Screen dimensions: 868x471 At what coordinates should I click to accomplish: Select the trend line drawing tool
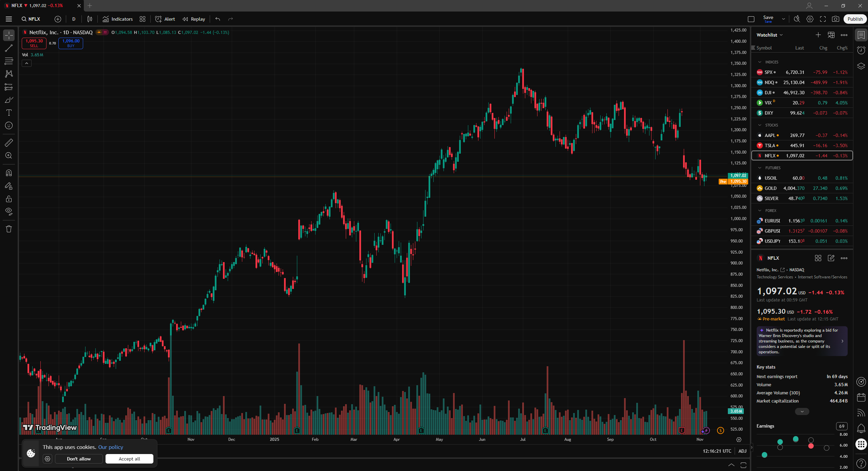9,48
